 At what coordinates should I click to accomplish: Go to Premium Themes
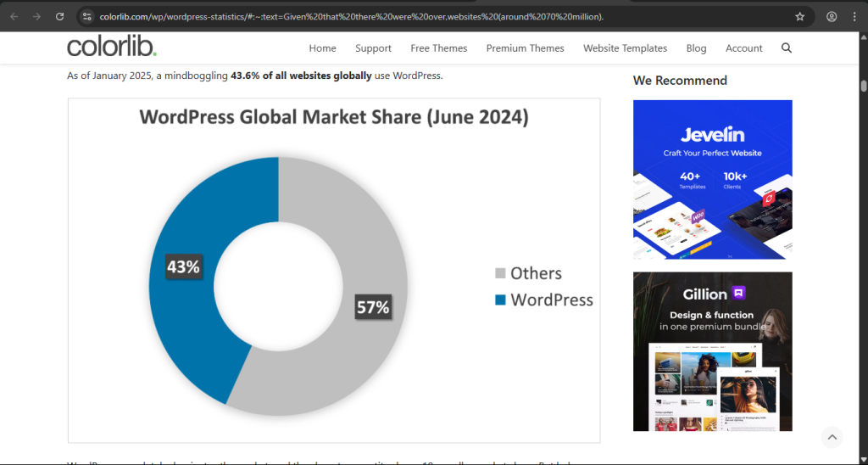[x=525, y=48]
